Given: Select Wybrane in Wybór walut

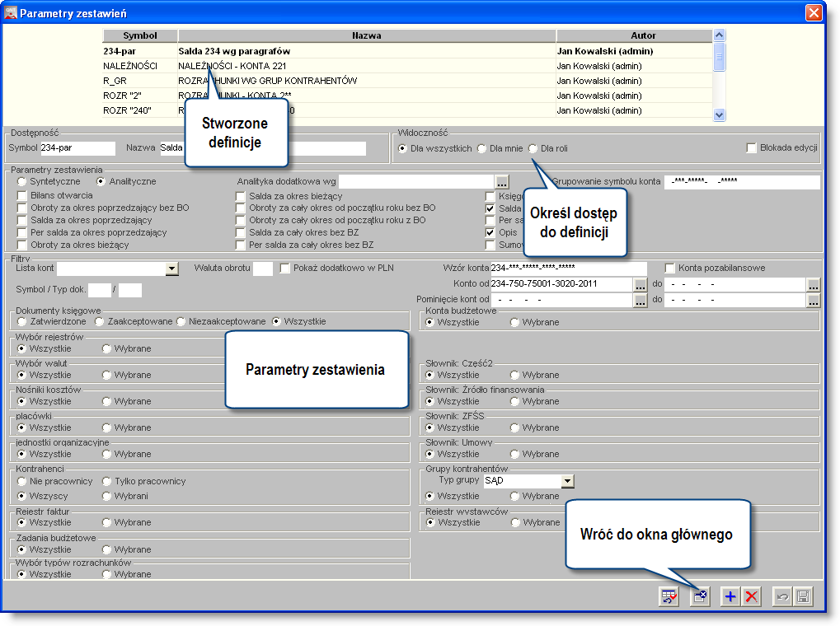Looking at the screenshot, I should point(106,375).
